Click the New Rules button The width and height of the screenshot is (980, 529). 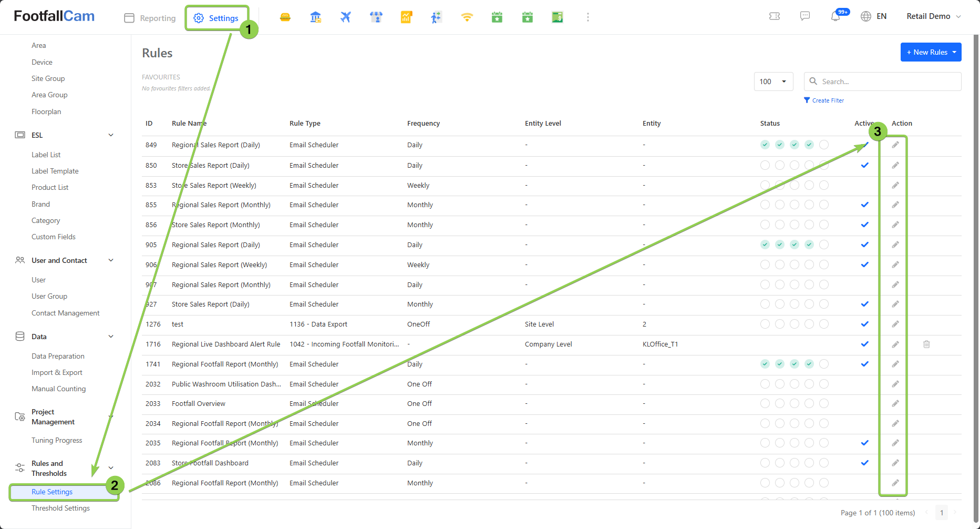931,52
